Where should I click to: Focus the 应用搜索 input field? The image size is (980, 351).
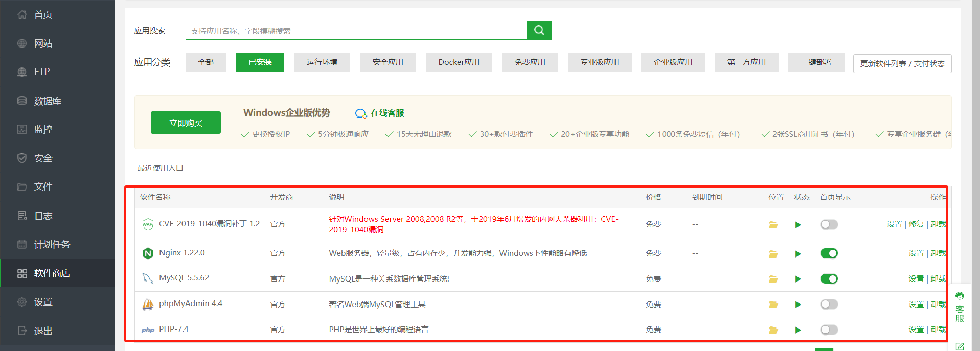tap(356, 31)
